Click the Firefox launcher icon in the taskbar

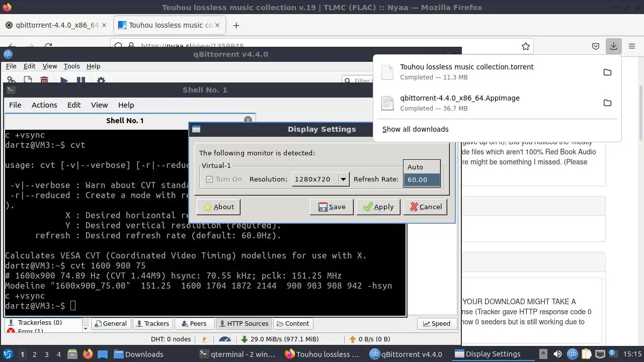click(88, 354)
